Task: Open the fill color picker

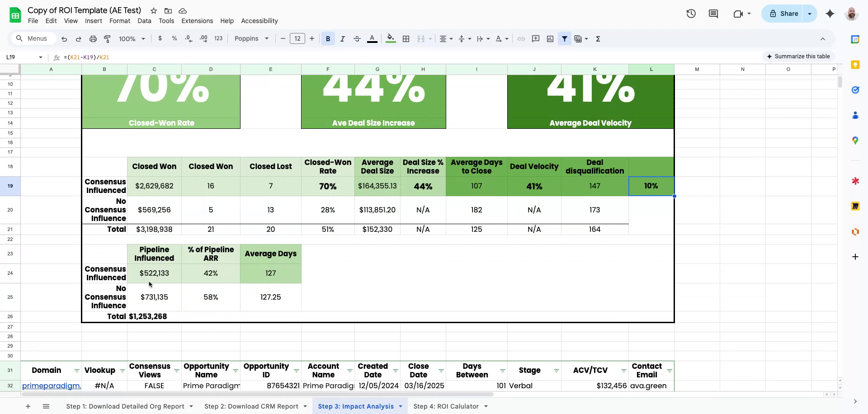Action: [x=391, y=39]
